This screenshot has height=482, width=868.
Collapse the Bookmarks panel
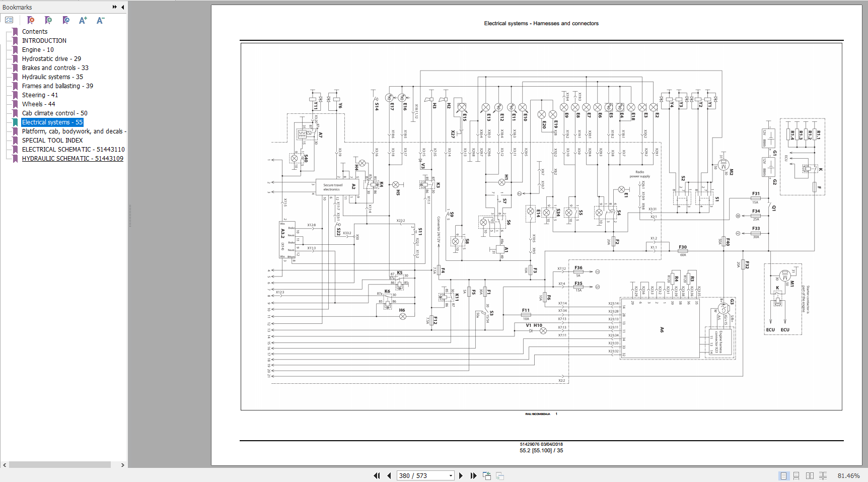[123, 7]
